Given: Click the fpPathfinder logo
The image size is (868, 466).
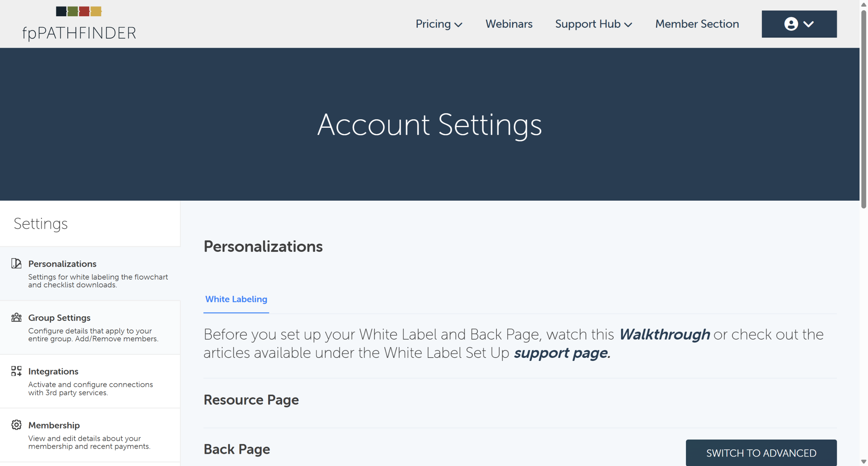Looking at the screenshot, I should click(x=79, y=24).
